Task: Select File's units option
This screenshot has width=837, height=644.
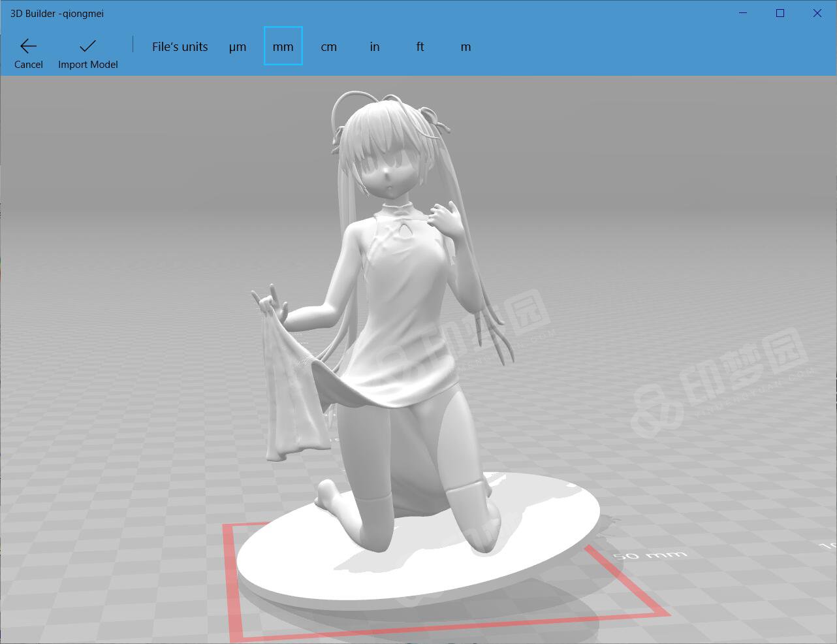Action: [180, 47]
